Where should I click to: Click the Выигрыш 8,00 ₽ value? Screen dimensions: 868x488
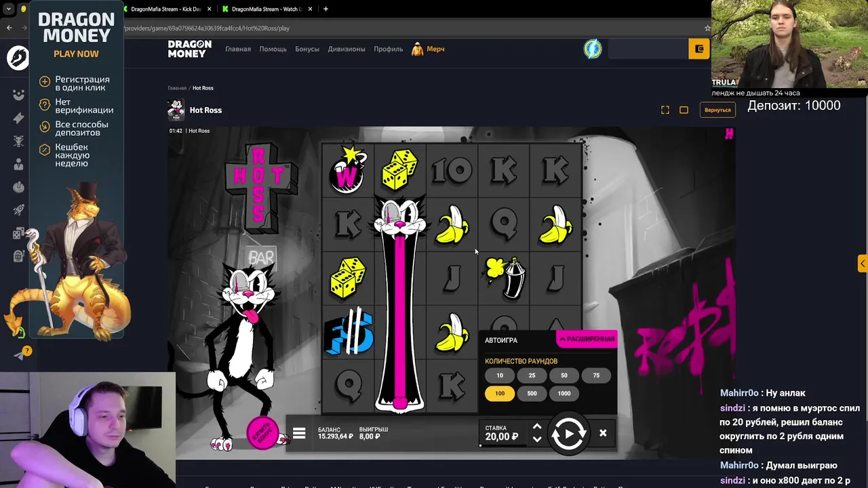pos(370,436)
